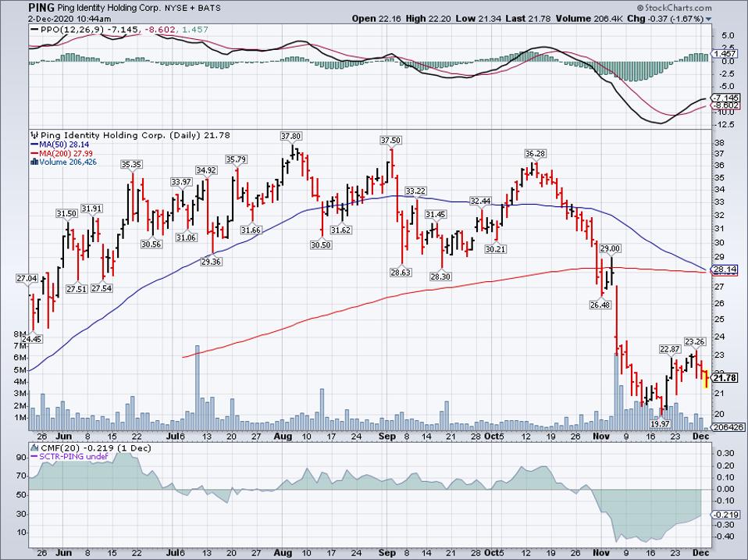Click the 23.26 price label
The height and width of the screenshot is (560, 748).
[695, 341]
